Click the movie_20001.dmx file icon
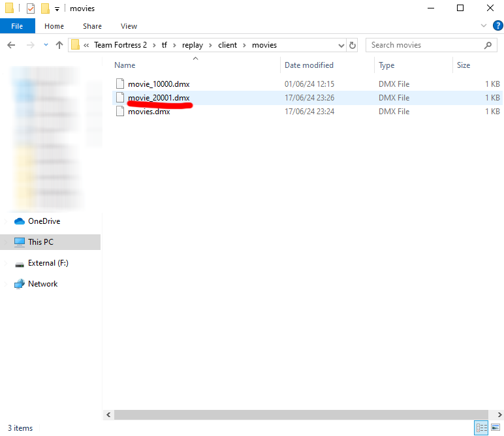504x436 pixels. click(120, 97)
